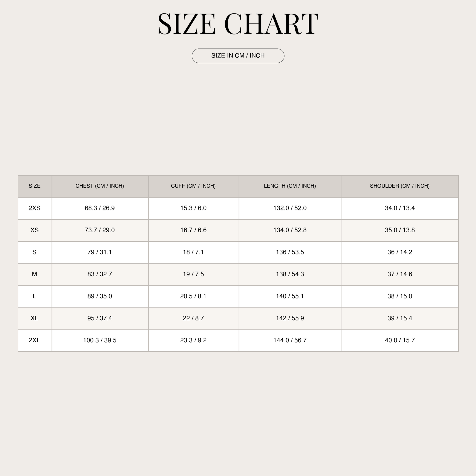Select length value 134.0 / 52.8
The height and width of the screenshot is (476, 476).
coord(290,230)
